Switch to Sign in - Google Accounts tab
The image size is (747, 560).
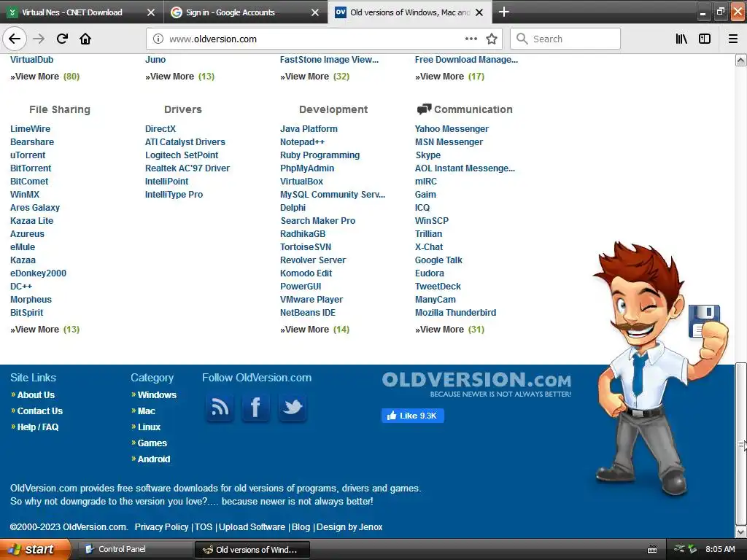tap(246, 12)
